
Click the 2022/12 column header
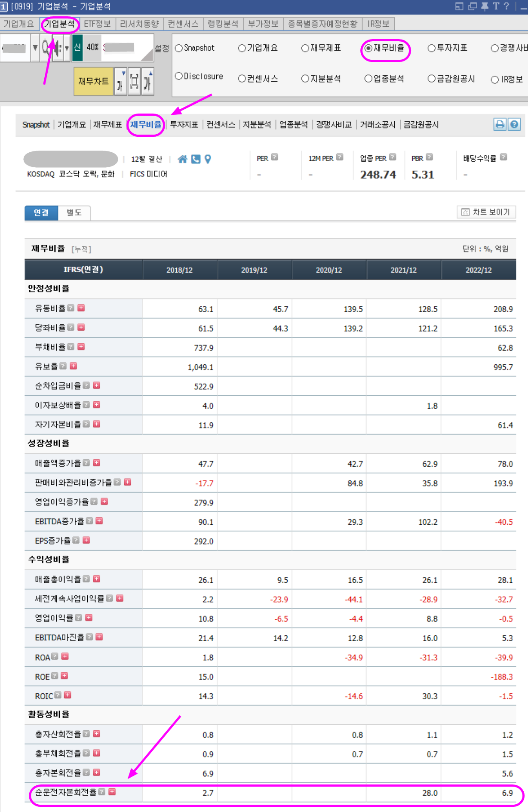(x=479, y=270)
